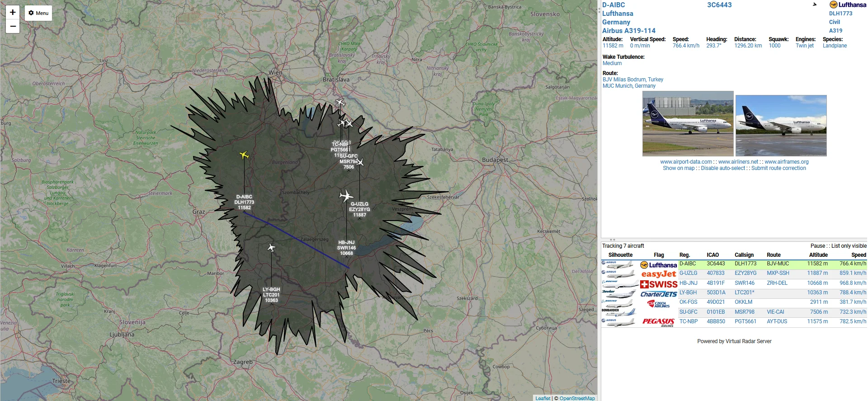Screen dimensions: 868x401
Task: Click route ZRH-DEL in the list
Action: (777, 283)
